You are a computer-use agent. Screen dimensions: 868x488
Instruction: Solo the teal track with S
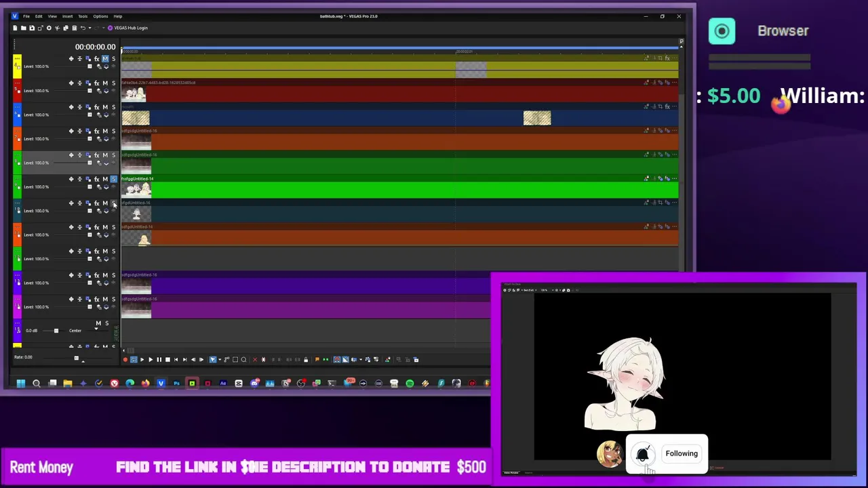(x=113, y=203)
